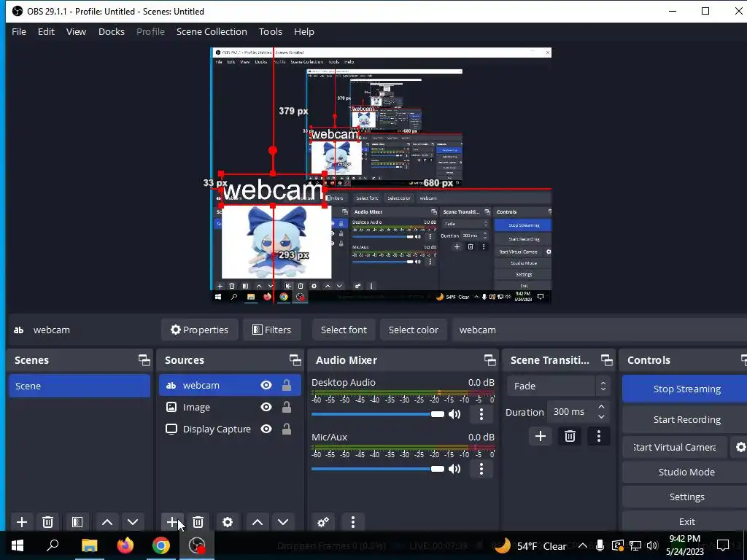
Task: Toggle visibility of Display Capture source
Action: click(266, 429)
